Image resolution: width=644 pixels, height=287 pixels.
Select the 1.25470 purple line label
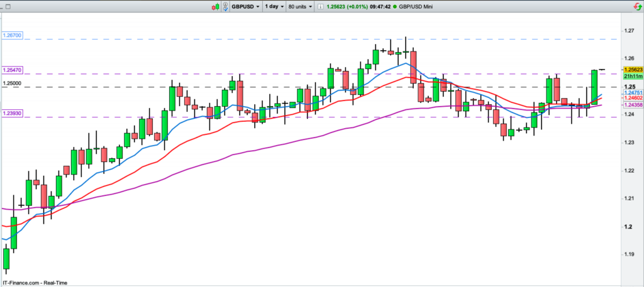pos(13,70)
